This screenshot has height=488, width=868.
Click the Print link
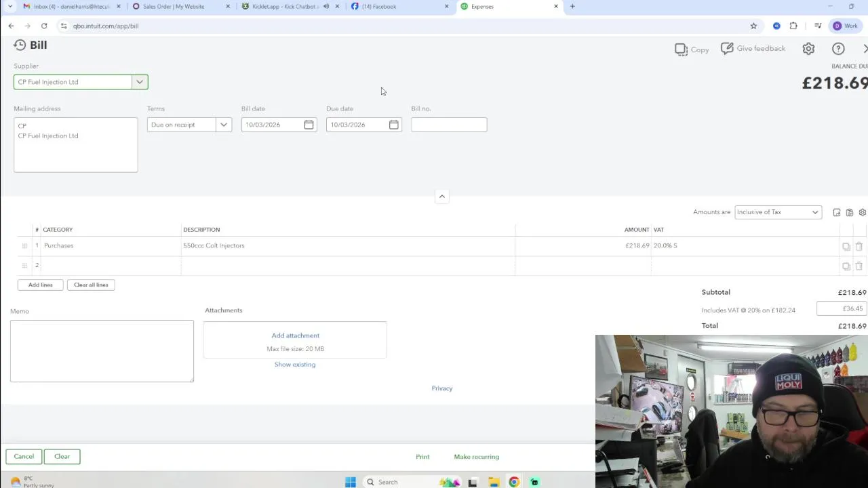click(x=422, y=457)
